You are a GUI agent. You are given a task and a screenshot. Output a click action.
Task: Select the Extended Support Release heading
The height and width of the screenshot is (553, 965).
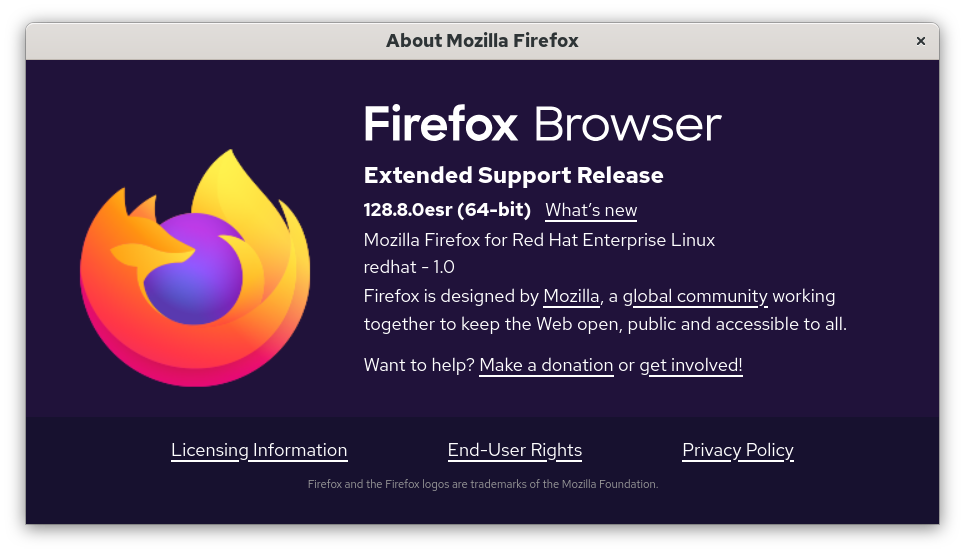pyautogui.click(x=514, y=175)
